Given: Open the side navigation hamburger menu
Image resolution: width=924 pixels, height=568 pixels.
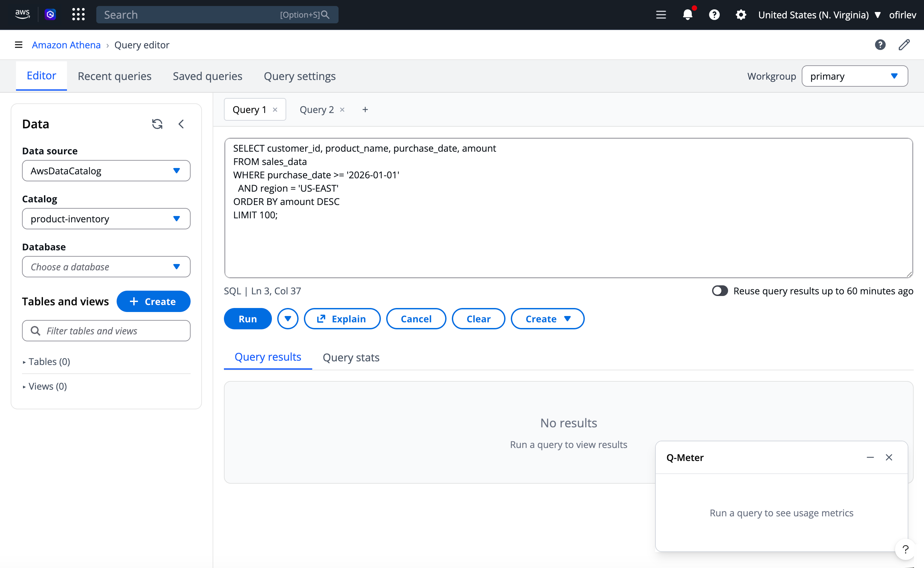Looking at the screenshot, I should click(18, 45).
